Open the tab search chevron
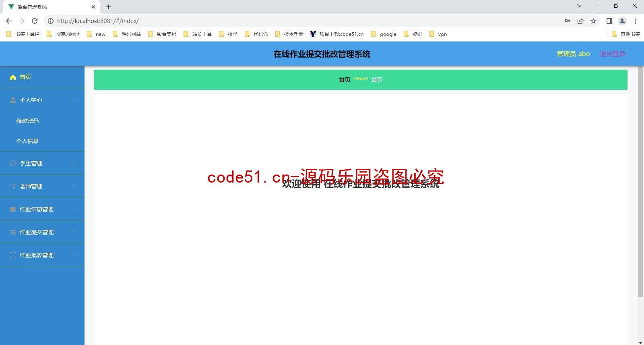 pos(579,6)
